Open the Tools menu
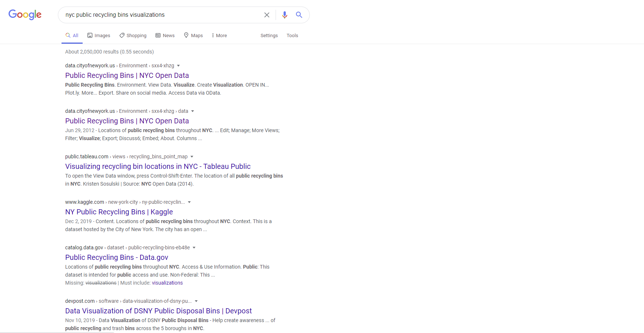644x333 pixels. 292,35
